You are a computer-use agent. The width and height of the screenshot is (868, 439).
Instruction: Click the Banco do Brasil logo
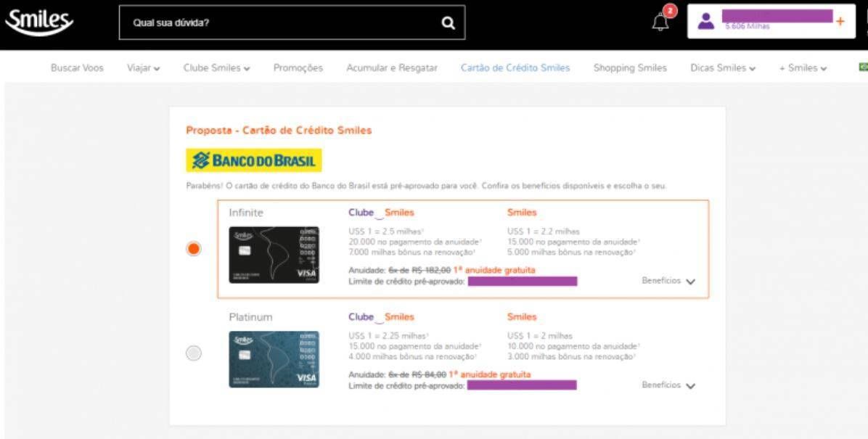[x=253, y=160]
